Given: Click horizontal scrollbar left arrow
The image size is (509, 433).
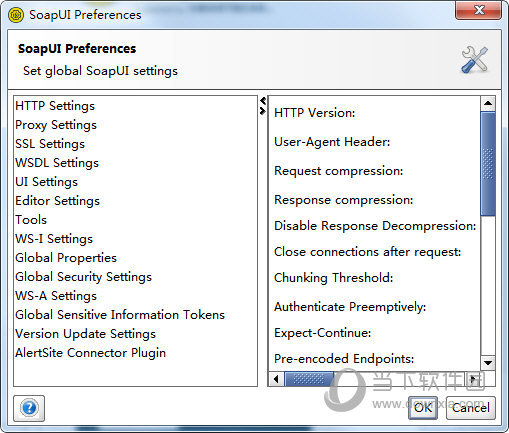Looking at the screenshot, I should tap(276, 379).
